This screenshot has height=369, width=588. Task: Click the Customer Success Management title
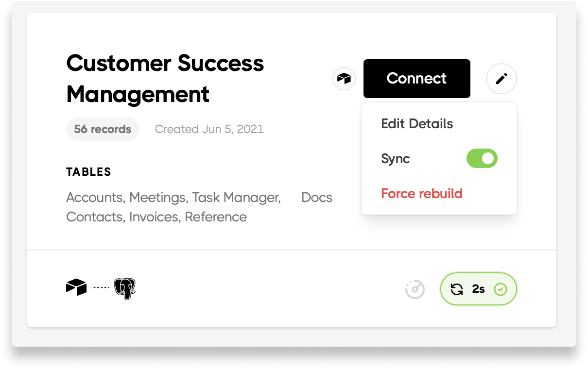coord(165,79)
